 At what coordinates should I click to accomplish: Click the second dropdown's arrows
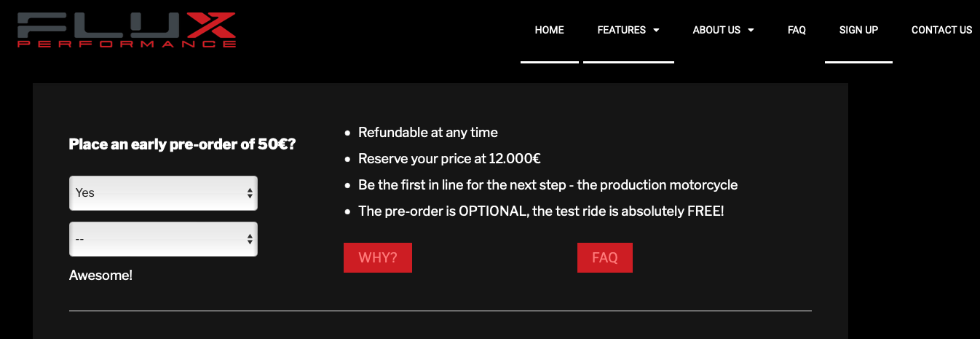coord(250,239)
